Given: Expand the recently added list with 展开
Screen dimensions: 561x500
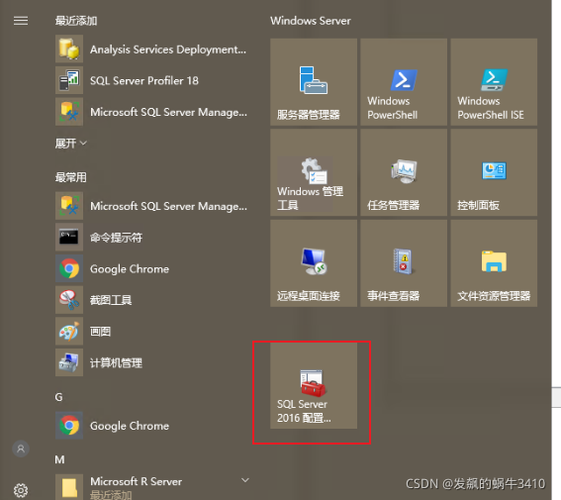Looking at the screenshot, I should click(70, 143).
